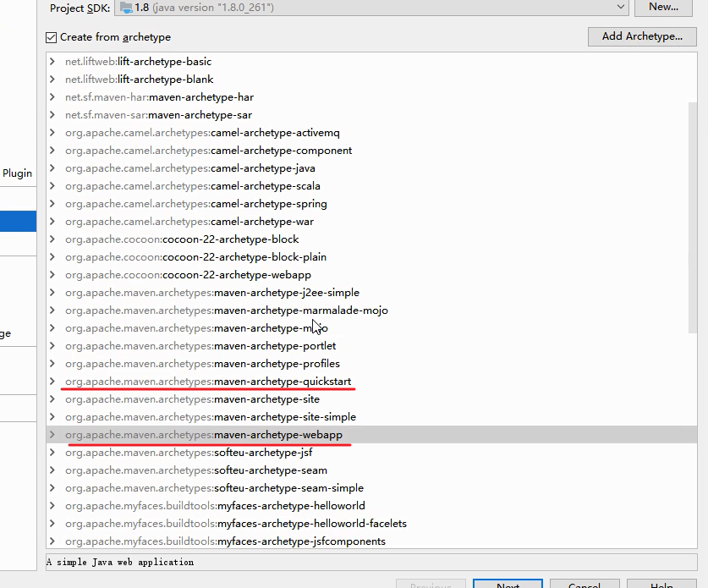Expand maven-archetype-sar node
This screenshot has width=708, height=588.
click(x=52, y=115)
